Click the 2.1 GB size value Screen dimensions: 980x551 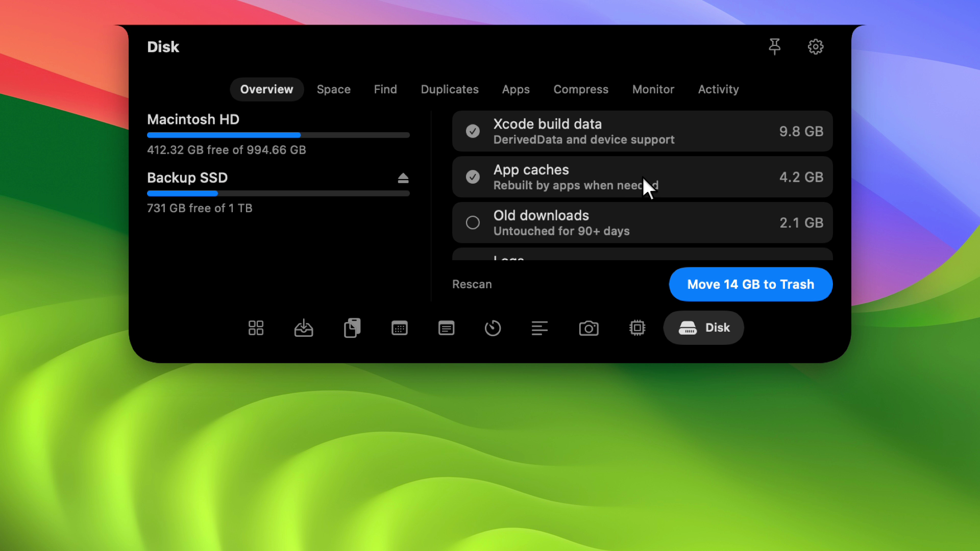tap(801, 222)
